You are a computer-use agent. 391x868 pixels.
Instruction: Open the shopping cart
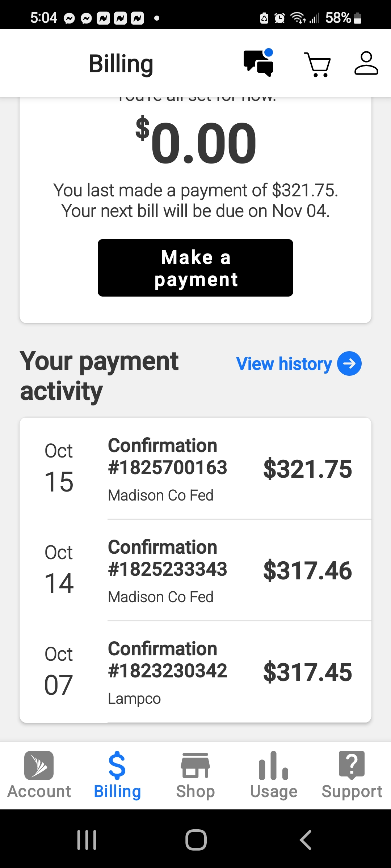318,64
